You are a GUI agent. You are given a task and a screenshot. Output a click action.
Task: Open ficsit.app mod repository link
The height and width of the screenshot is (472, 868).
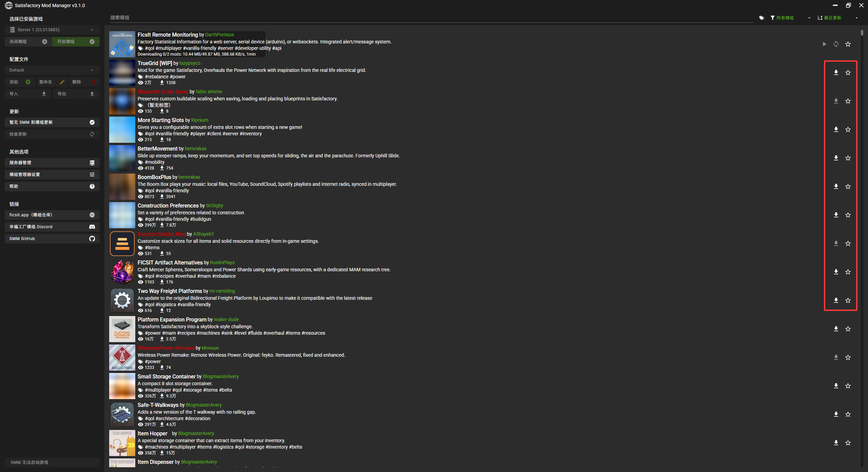[52, 215]
